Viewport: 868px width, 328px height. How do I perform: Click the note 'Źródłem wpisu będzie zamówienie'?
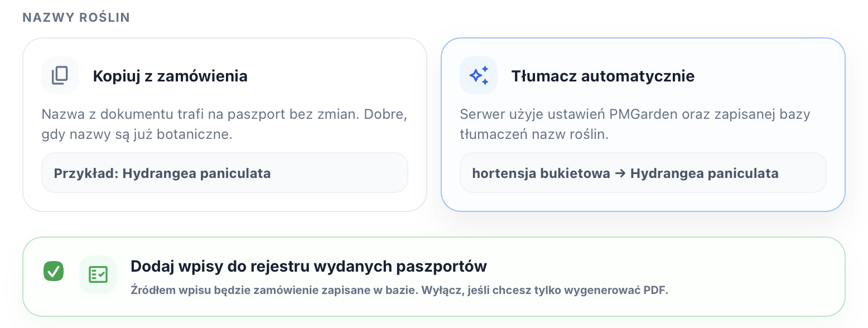click(399, 291)
